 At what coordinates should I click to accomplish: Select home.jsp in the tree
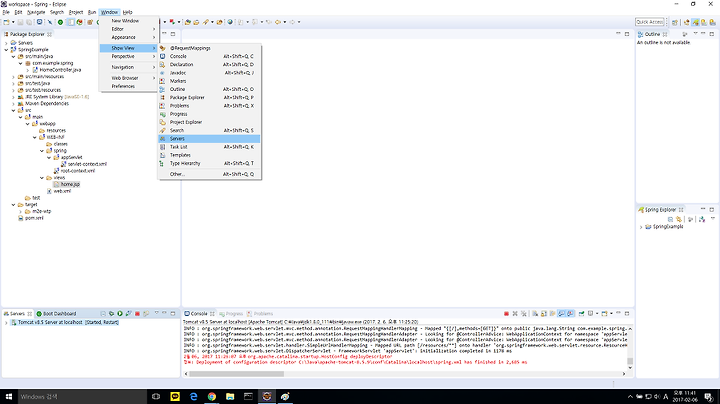click(67, 184)
